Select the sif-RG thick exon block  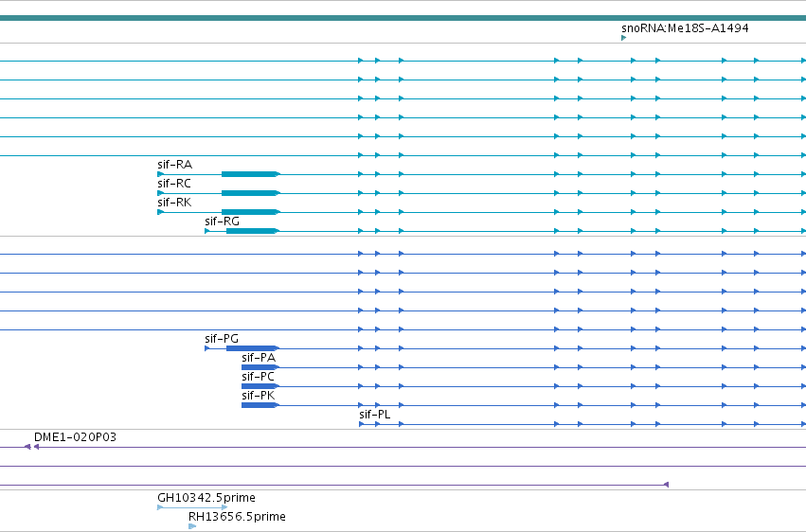(x=252, y=231)
